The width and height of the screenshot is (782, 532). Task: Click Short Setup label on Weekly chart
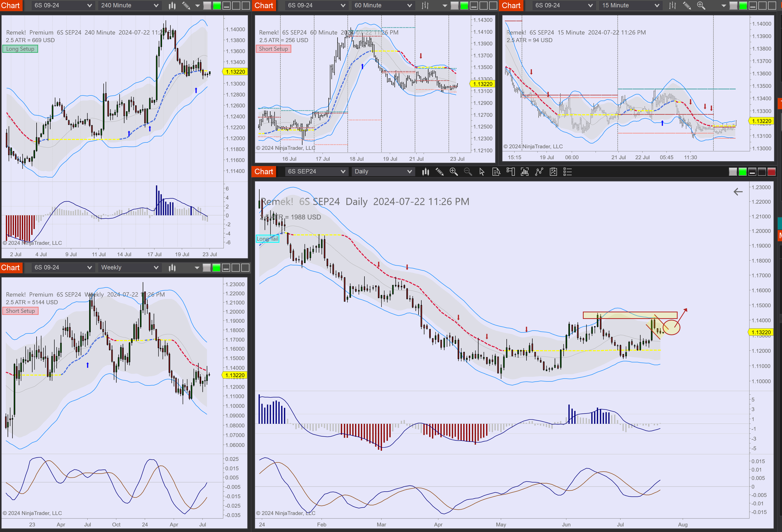click(20, 311)
